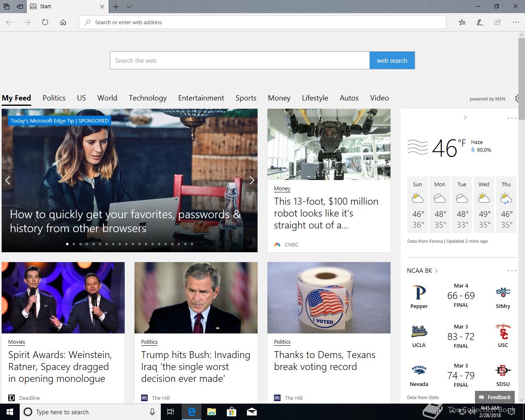Focus the address bar field

coord(262,22)
